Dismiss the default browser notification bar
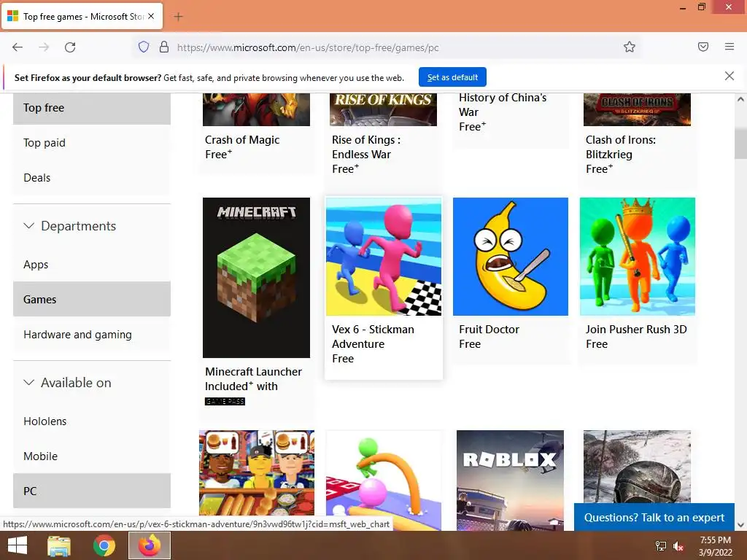The image size is (747, 560). point(729,76)
